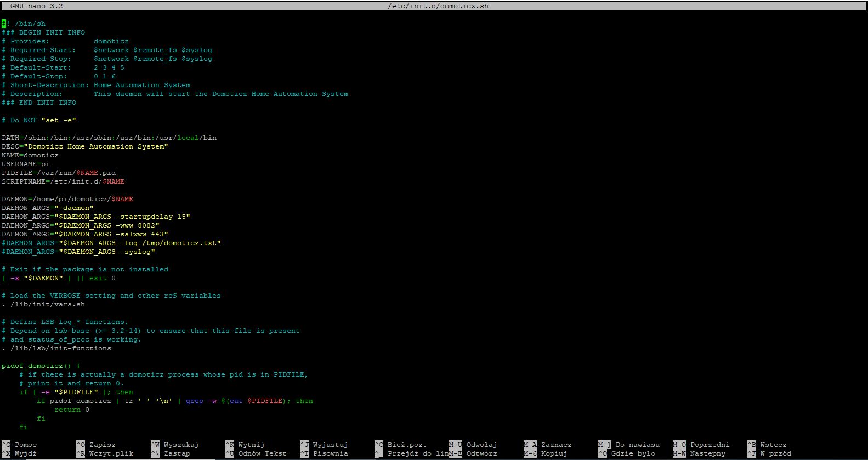
Task: Click the PIDFILE=/var/run/$NAME.pid line
Action: [59, 173]
